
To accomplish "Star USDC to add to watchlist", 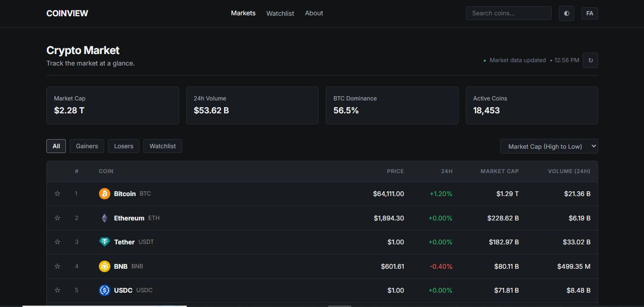I will pos(57,290).
